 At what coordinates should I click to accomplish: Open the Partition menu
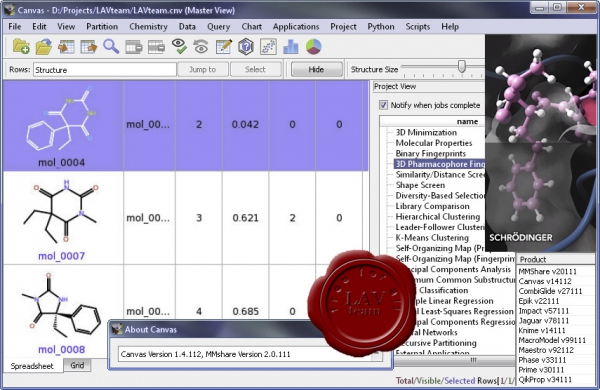(x=102, y=26)
